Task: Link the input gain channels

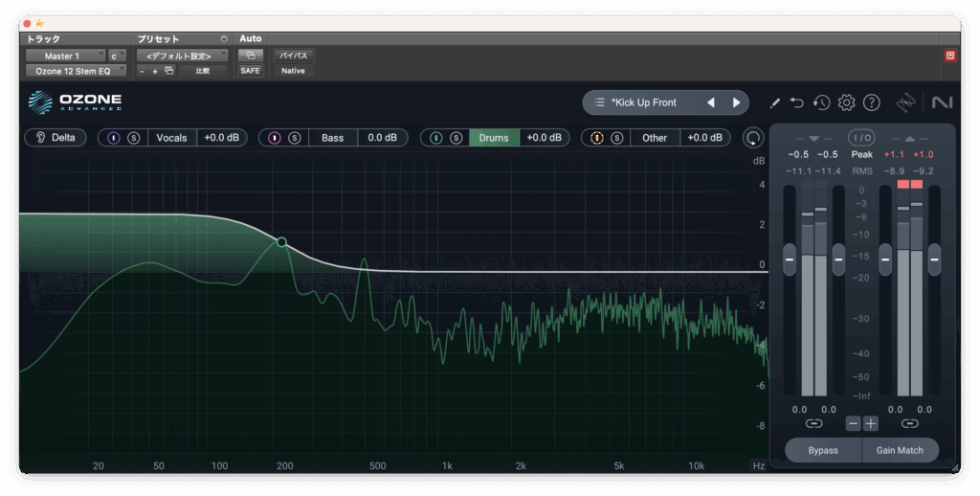Action: point(813,423)
